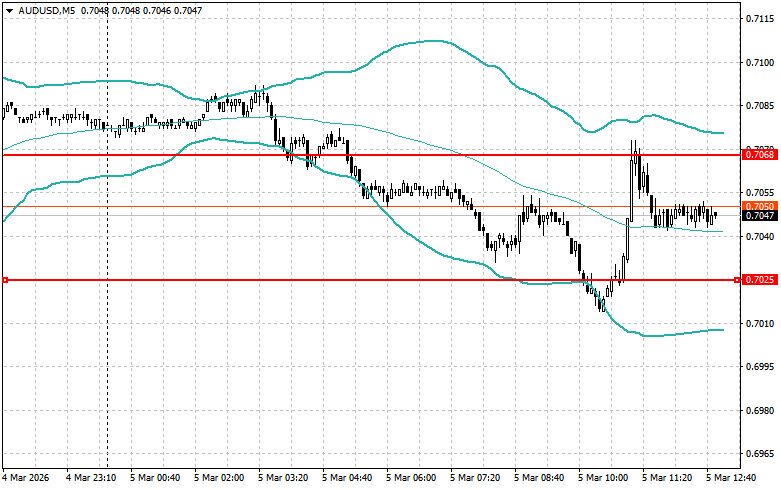The height and width of the screenshot is (489, 781).
Task: Select the red 0.7068 horizontal line label
Action: pyautogui.click(x=760, y=155)
